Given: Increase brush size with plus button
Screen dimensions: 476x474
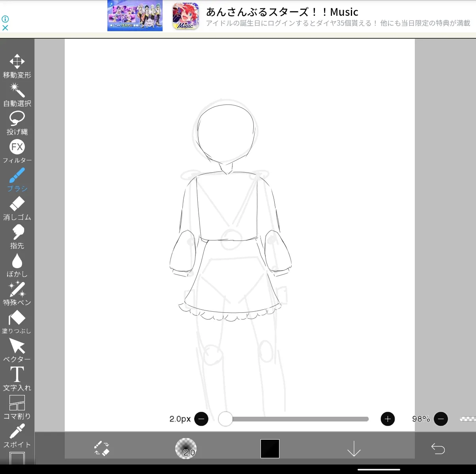Looking at the screenshot, I should pyautogui.click(x=388, y=419).
